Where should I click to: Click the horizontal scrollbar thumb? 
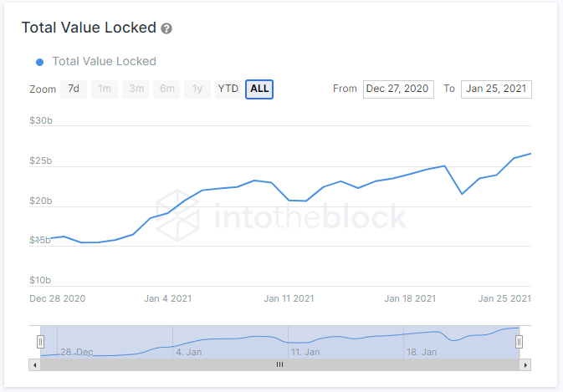click(x=279, y=365)
